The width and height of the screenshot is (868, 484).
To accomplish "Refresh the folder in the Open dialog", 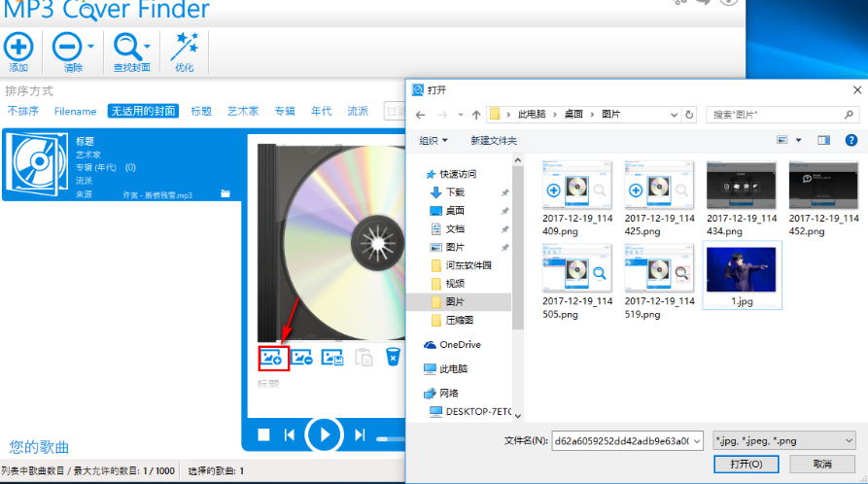I will (689, 115).
